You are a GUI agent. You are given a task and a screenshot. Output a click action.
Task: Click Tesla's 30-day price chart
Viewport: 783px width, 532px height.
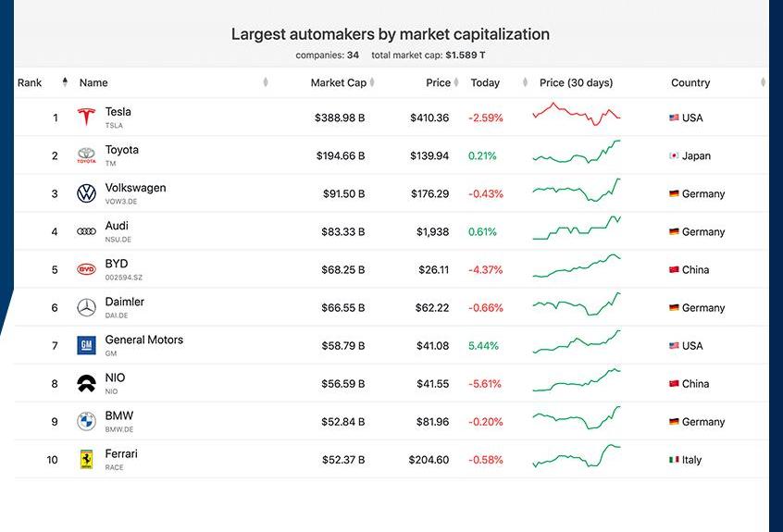pos(577,115)
